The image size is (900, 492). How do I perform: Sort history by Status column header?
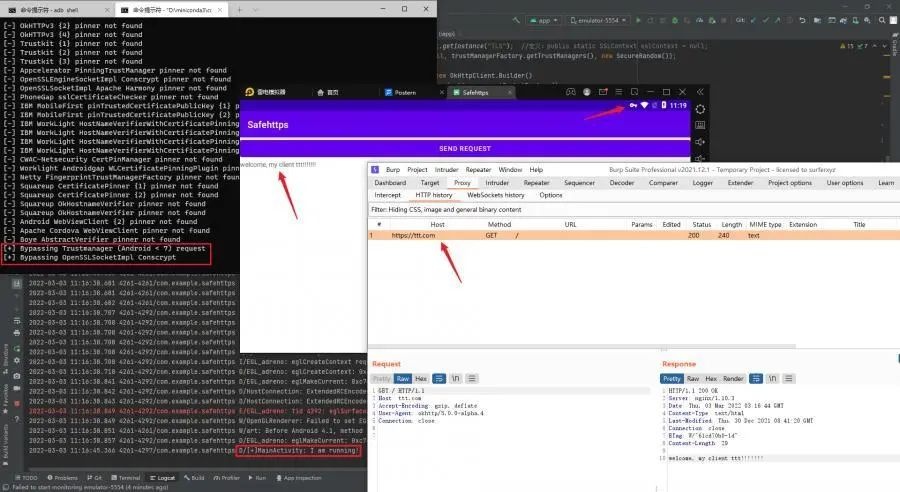tap(701, 224)
